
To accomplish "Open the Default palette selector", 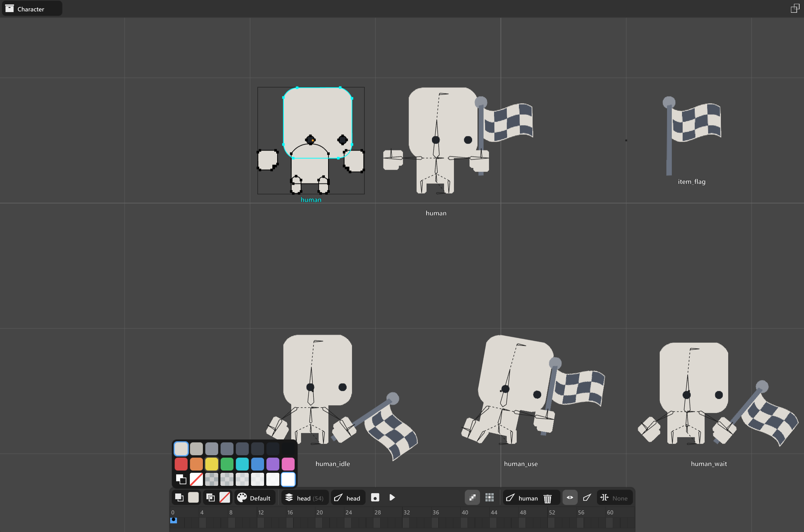I will tap(255, 498).
